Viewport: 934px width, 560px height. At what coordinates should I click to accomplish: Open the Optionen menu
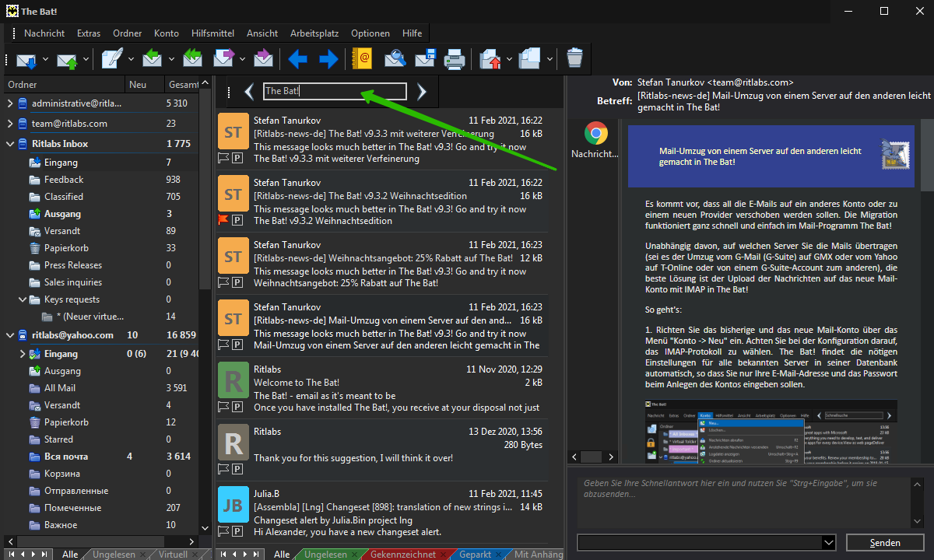tap(370, 33)
